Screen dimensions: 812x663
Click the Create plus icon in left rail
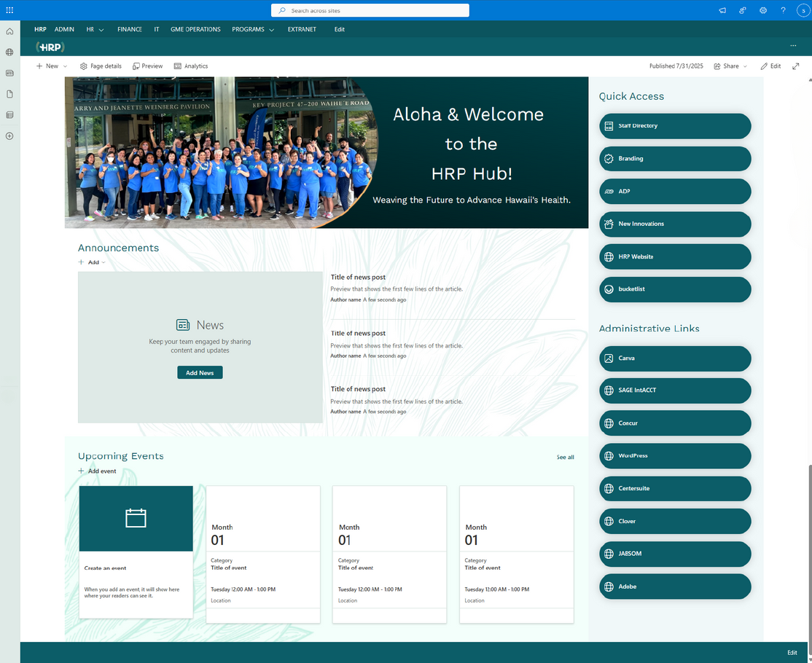tap(9, 136)
